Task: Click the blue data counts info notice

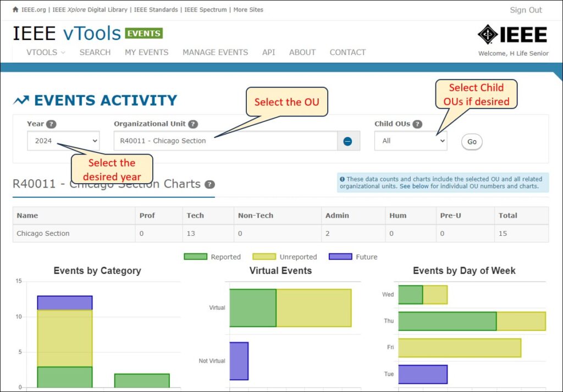Action: [443, 183]
